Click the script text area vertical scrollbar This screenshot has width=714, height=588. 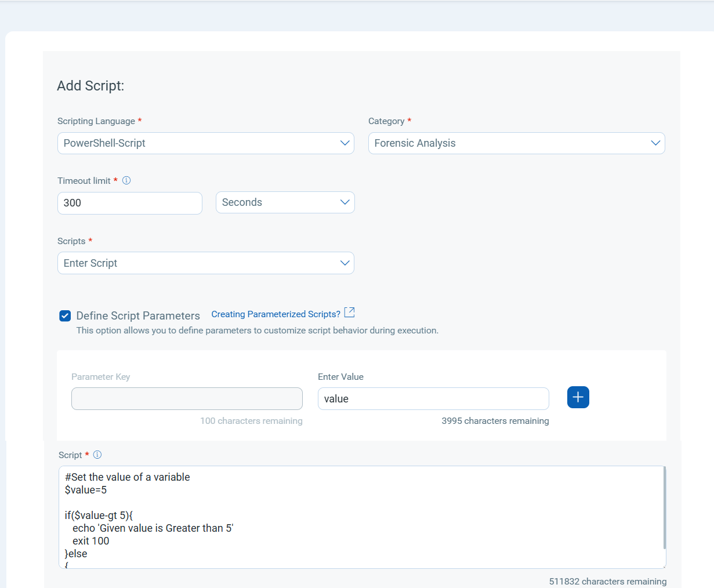click(664, 507)
